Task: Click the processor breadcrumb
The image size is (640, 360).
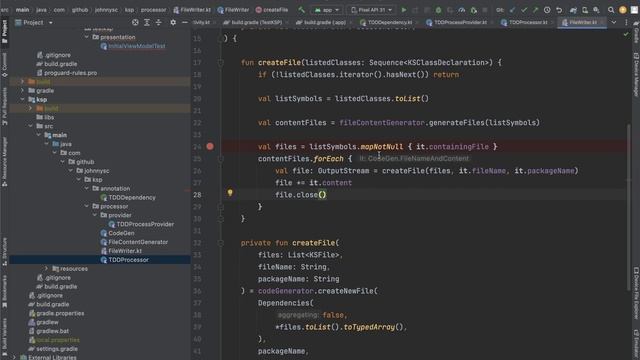Action: [x=153, y=10]
